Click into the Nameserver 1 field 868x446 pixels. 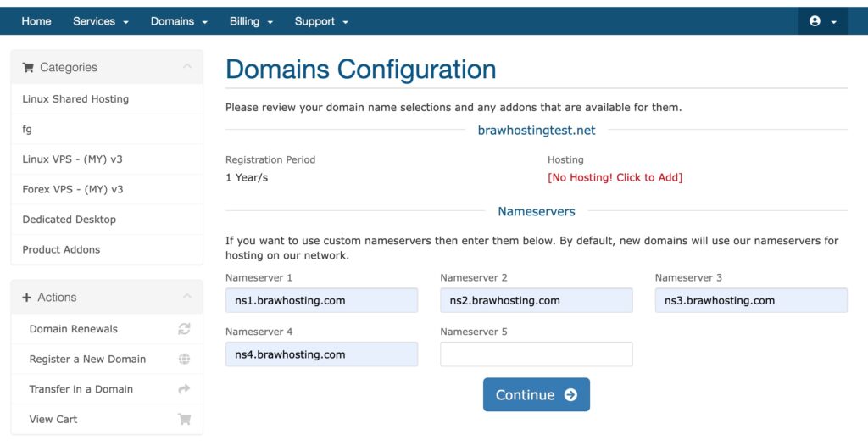[321, 300]
